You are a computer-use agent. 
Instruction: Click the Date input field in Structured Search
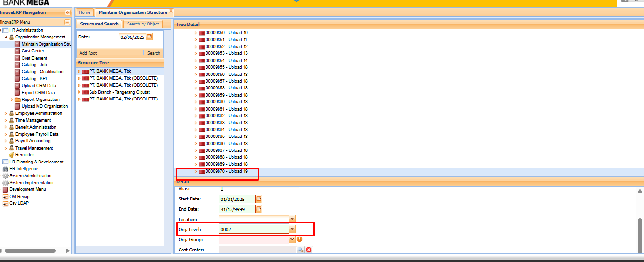click(x=132, y=37)
